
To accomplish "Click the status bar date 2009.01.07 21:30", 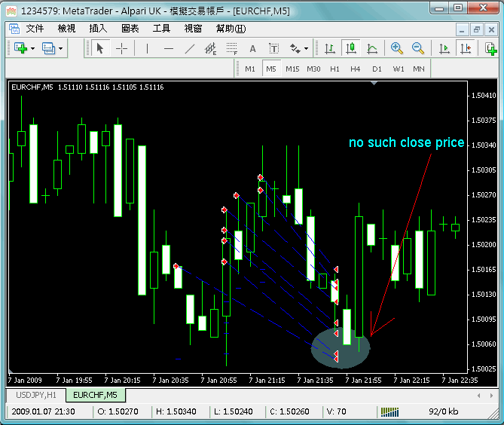I will coord(44,412).
